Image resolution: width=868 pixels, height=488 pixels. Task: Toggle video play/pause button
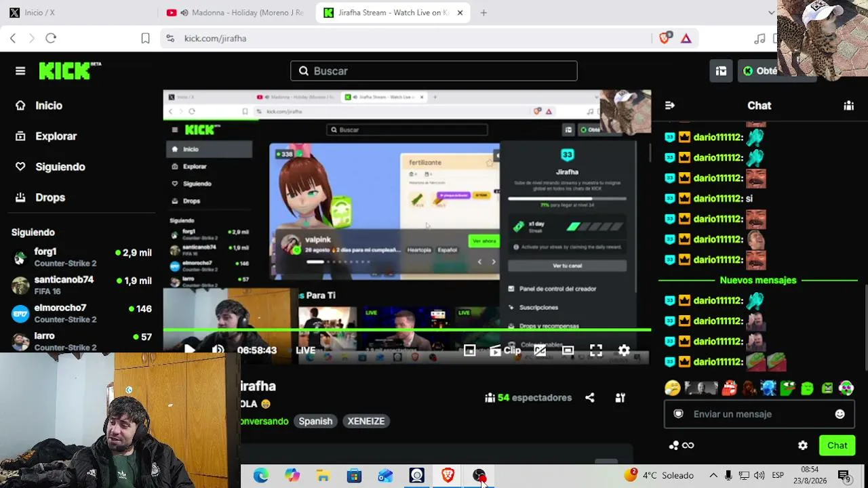pyautogui.click(x=189, y=350)
